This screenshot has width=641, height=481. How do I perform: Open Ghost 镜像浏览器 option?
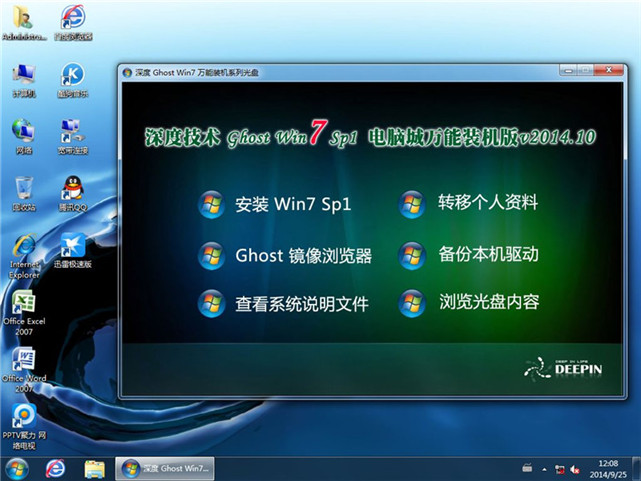point(303,256)
